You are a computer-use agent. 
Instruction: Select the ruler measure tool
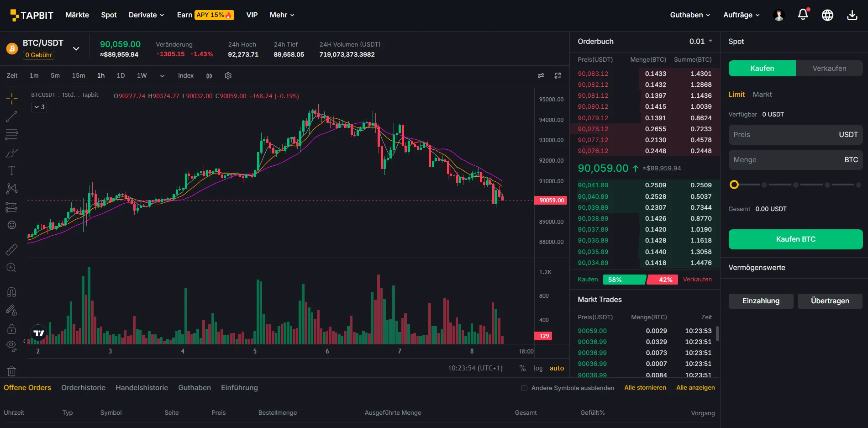coord(12,249)
